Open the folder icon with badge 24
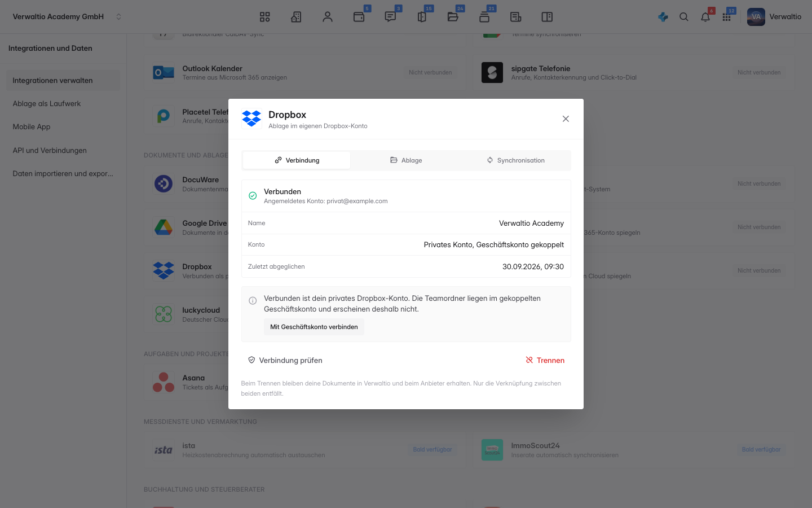 tap(453, 17)
